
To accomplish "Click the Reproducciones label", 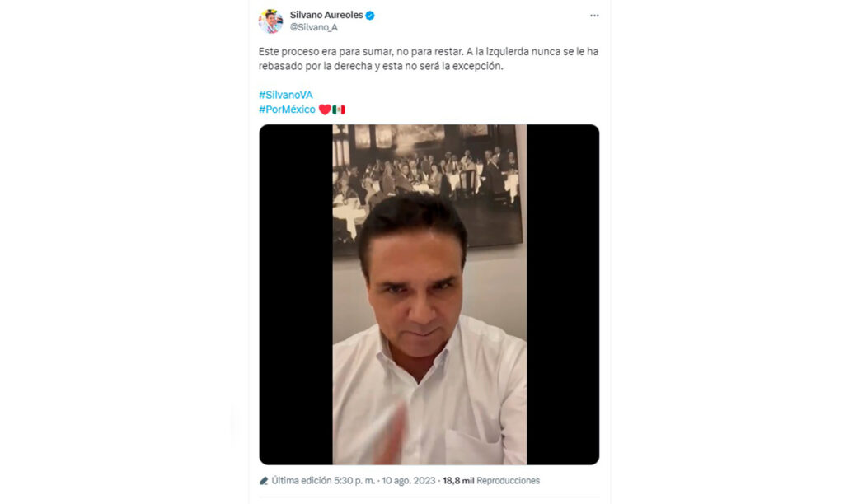I will click(x=508, y=481).
